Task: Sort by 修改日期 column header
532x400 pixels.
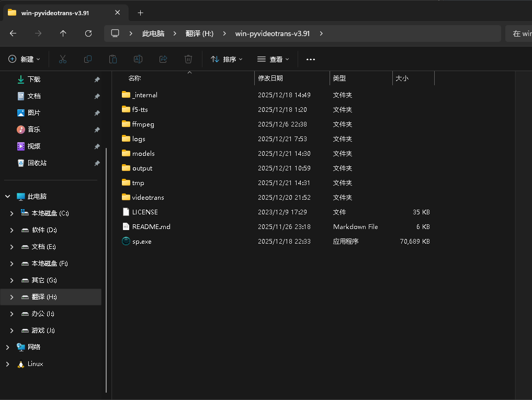Action: point(270,78)
